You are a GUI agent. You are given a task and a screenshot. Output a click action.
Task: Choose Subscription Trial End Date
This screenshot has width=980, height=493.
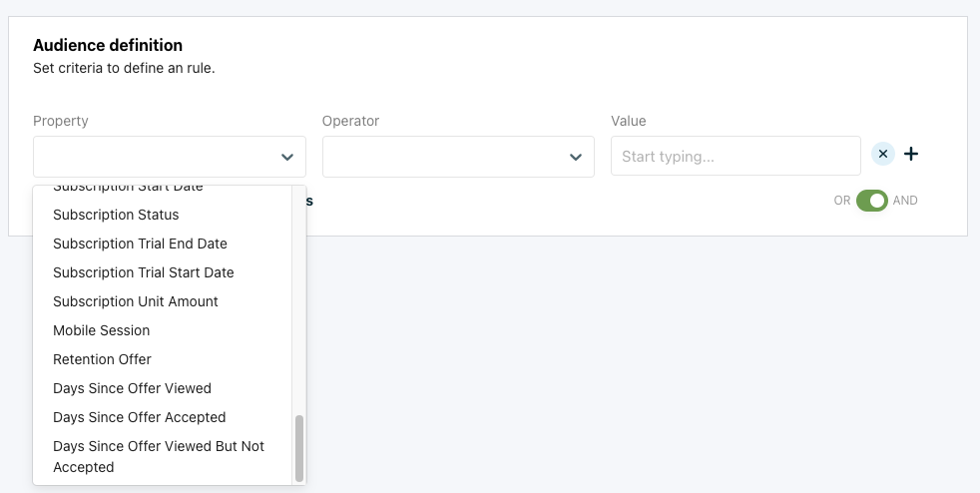[x=140, y=244]
